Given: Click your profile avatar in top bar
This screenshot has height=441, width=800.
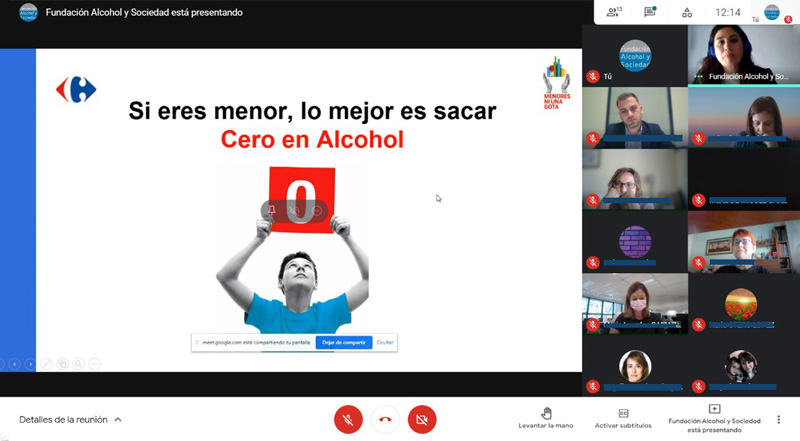Looking at the screenshot, I should (x=772, y=12).
